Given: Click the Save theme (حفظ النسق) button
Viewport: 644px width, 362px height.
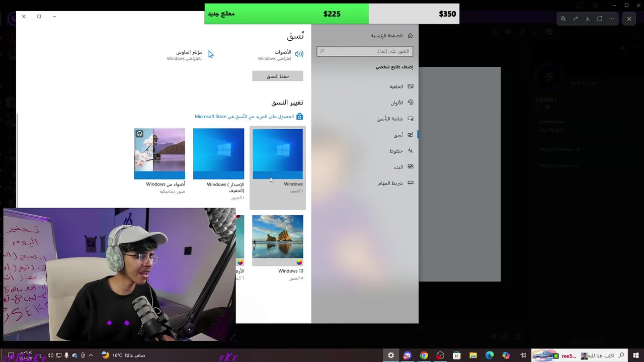Looking at the screenshot, I should point(278,76).
